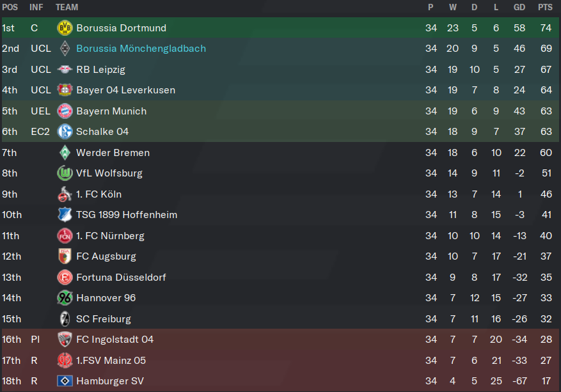Click the Hannover 96 logo
The height and width of the screenshot is (392, 561).
[65, 298]
